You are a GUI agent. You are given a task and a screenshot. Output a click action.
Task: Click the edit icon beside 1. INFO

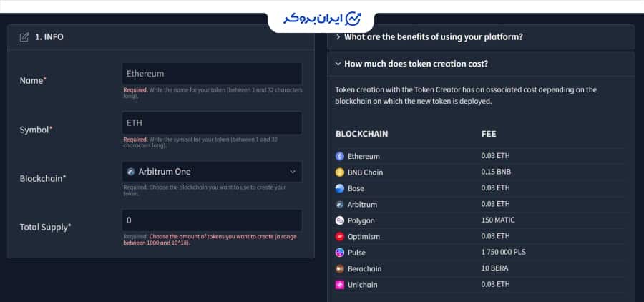click(24, 37)
